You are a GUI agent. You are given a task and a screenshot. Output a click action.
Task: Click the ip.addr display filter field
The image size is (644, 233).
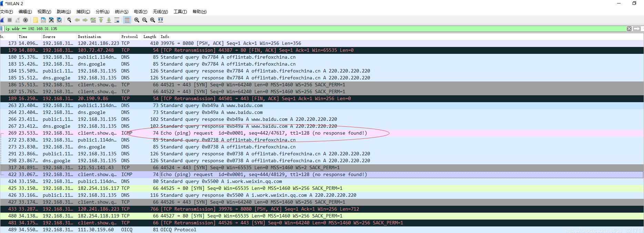(x=315, y=29)
